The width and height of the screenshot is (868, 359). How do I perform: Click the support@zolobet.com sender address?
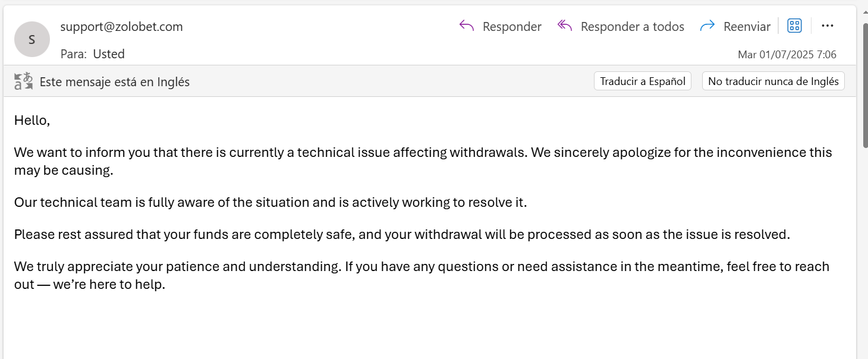122,27
